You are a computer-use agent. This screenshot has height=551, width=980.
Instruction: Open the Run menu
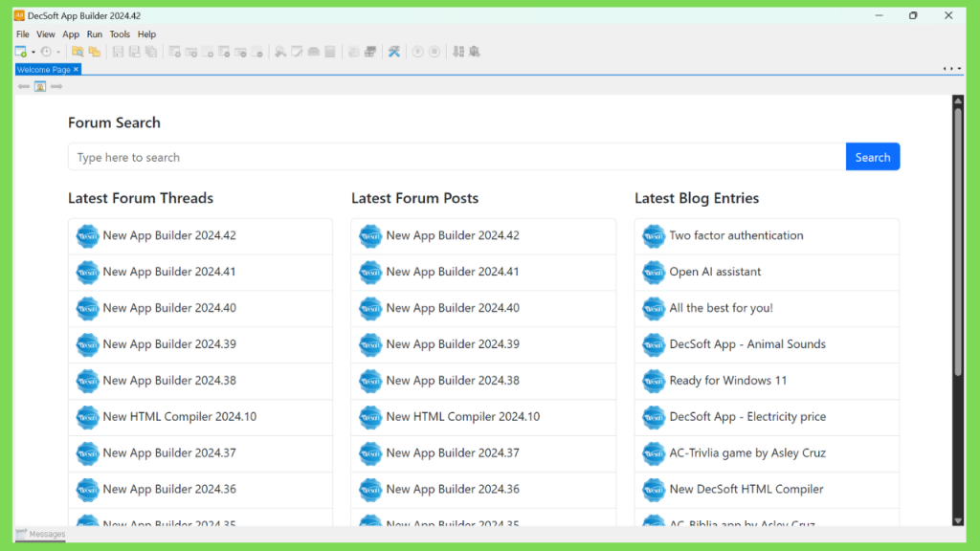[95, 34]
